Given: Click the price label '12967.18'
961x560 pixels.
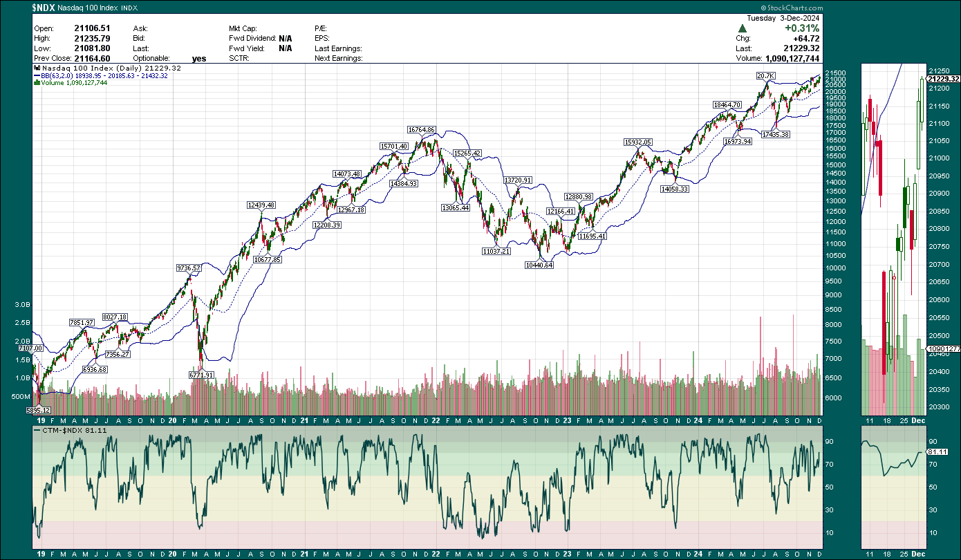Looking at the screenshot, I should (351, 209).
